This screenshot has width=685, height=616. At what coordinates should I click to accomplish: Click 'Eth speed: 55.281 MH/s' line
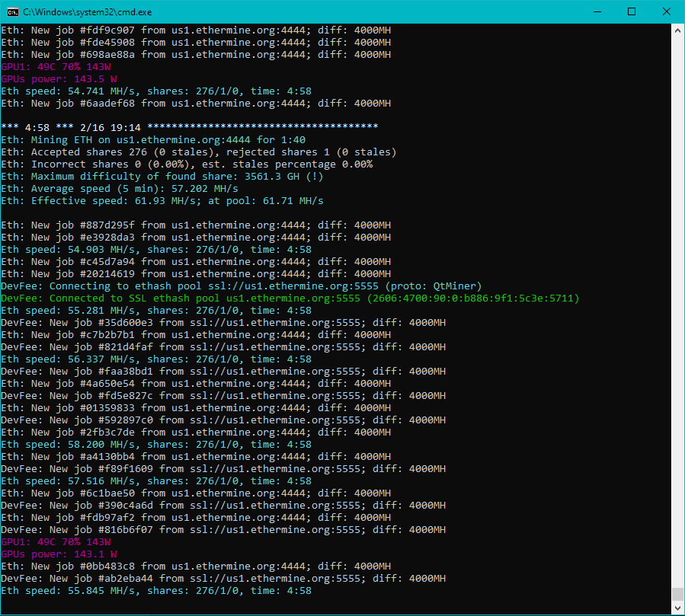tap(156, 311)
